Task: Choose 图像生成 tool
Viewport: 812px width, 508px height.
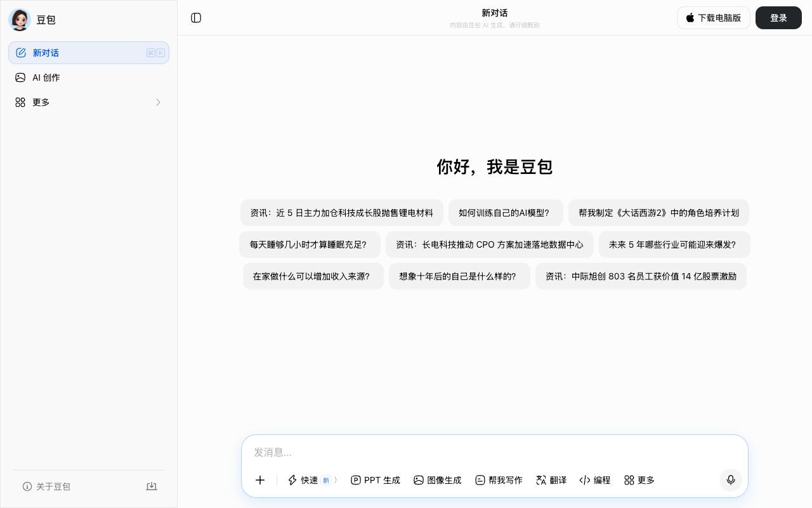Action: coord(438,480)
